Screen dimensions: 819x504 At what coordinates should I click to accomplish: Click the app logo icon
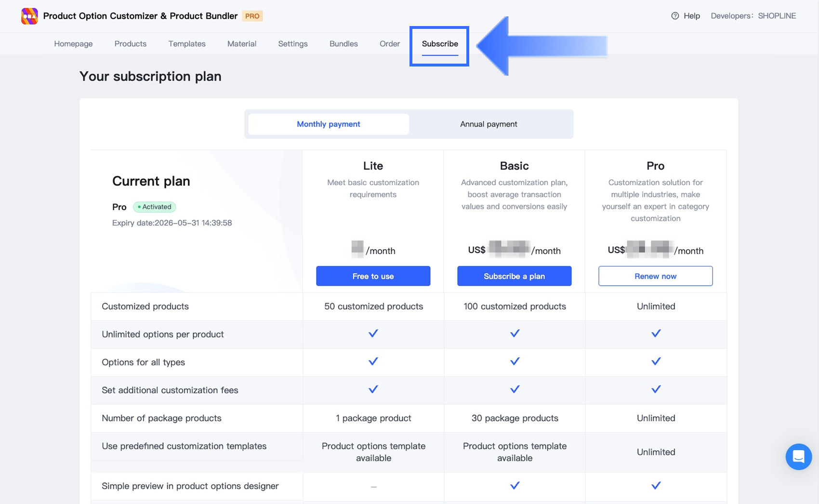29,16
